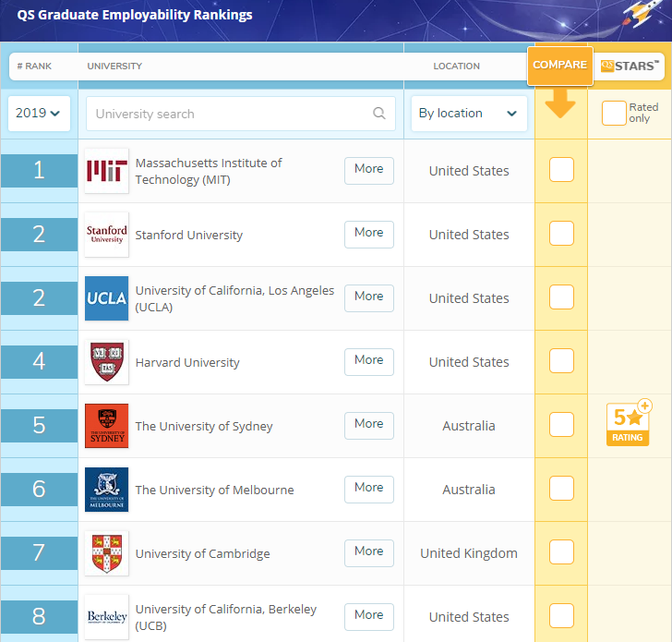
Task: Click the University of Sydney logo
Action: [106, 426]
